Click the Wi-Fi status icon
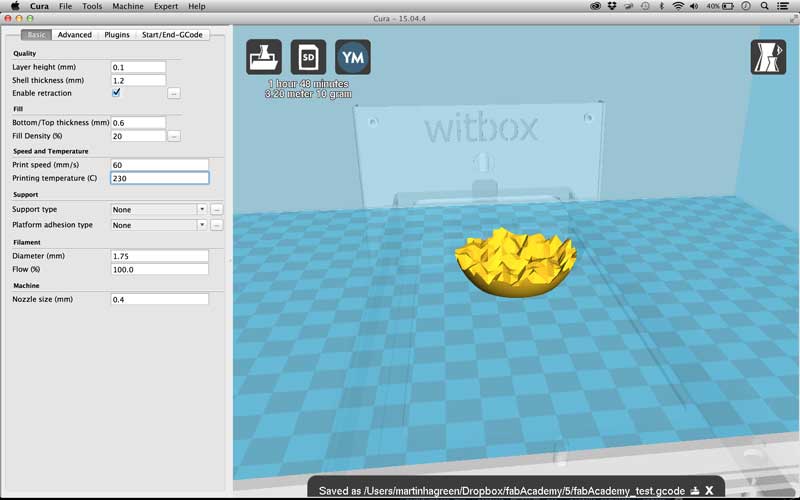 point(678,6)
